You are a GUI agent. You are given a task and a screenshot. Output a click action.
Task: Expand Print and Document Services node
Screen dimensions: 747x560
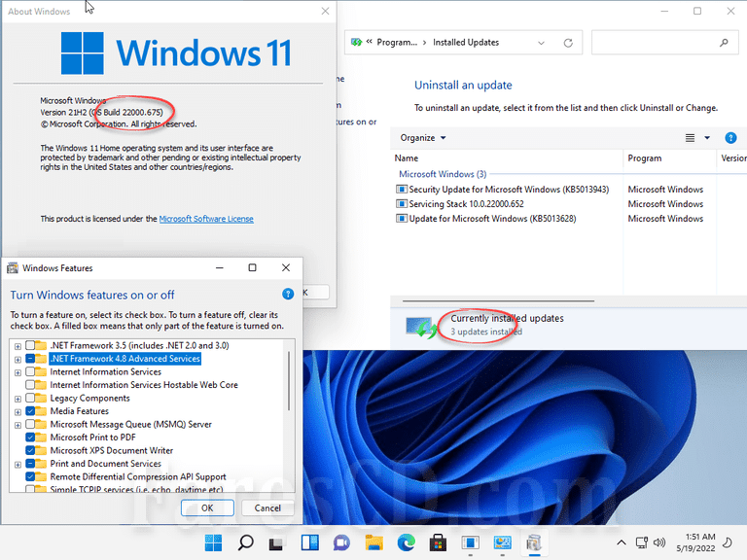pyautogui.click(x=18, y=465)
